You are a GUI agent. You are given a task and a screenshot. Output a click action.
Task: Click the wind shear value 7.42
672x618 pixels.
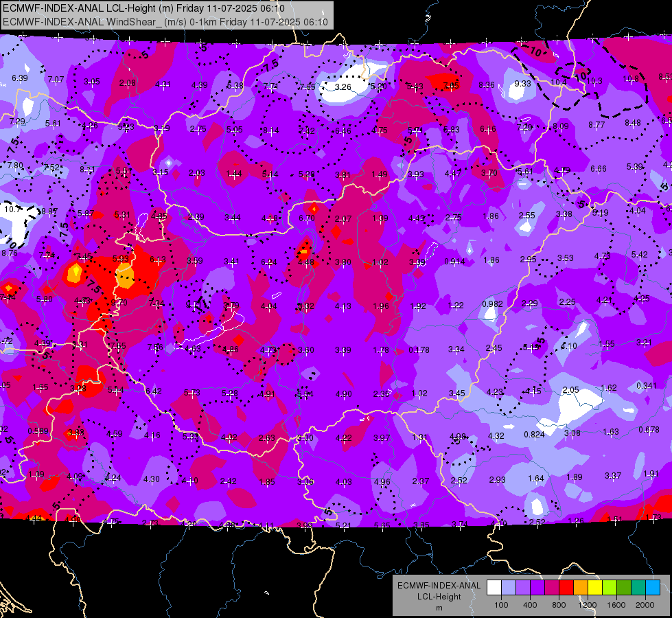click(307, 130)
